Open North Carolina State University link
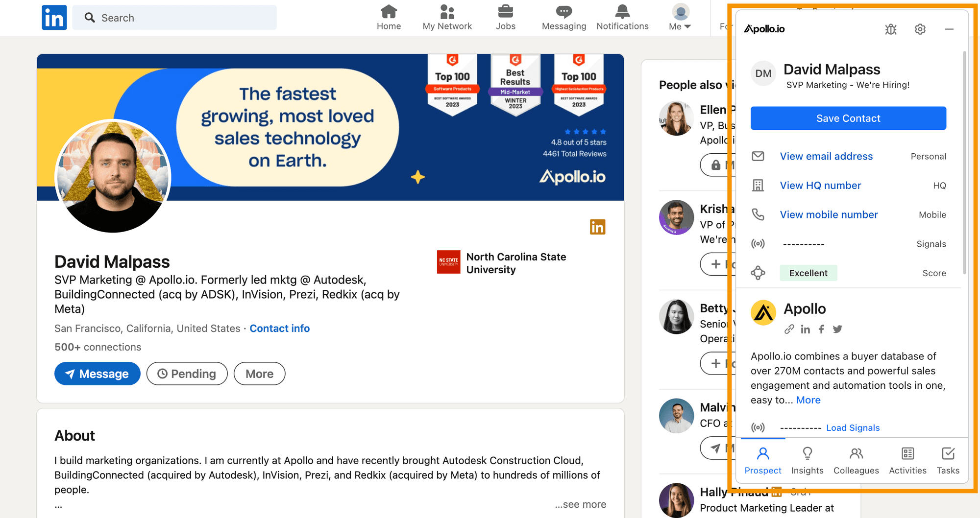Screen dimensions: 980x518 (x=516, y=263)
